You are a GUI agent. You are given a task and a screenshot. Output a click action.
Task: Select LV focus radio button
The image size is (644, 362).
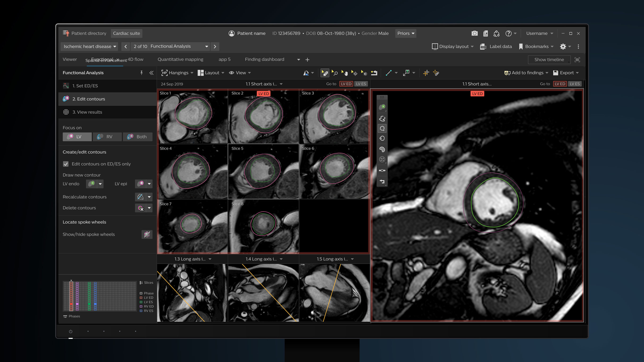(x=76, y=137)
